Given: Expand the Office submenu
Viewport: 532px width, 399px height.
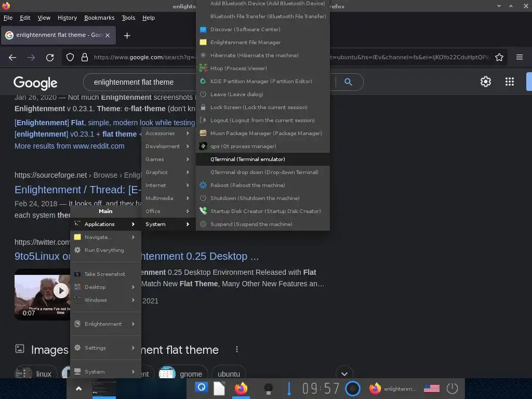Looking at the screenshot, I should (x=168, y=211).
